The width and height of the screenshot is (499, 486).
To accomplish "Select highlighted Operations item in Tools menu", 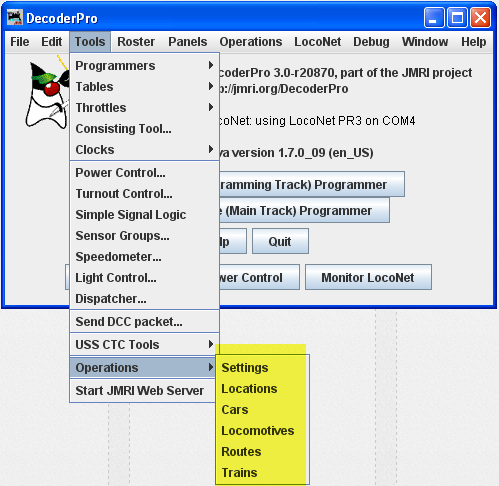I will coord(143,368).
